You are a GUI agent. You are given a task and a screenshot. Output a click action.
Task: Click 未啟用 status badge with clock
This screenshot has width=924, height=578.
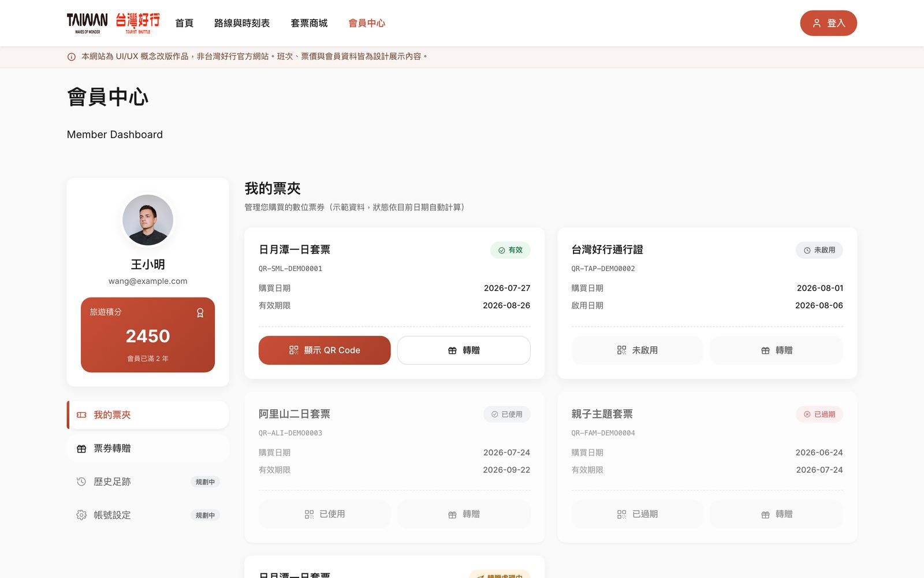(x=819, y=250)
